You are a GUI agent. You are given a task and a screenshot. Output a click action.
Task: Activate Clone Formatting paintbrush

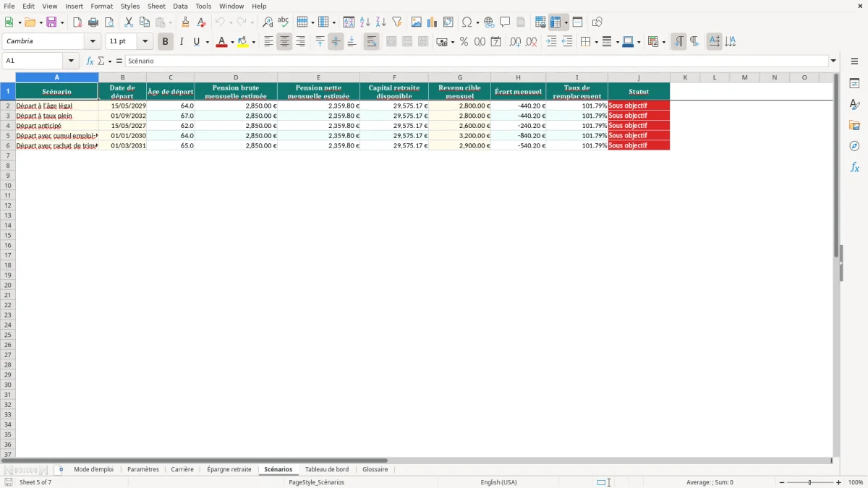point(186,22)
